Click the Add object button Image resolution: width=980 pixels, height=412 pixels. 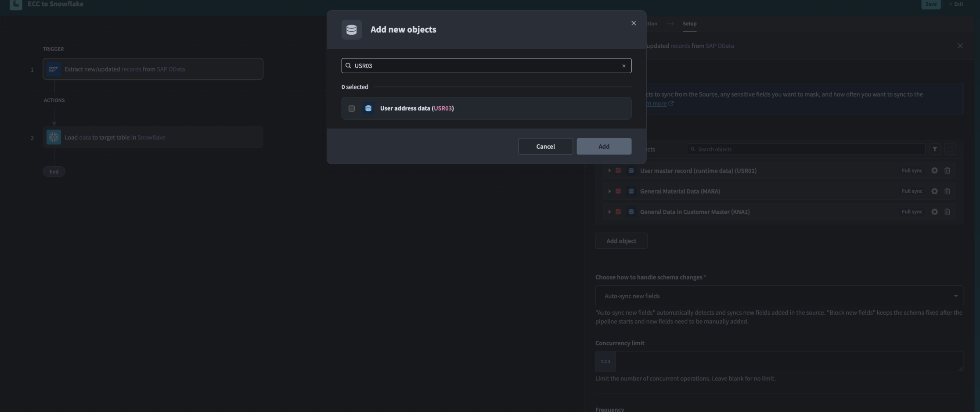621,241
